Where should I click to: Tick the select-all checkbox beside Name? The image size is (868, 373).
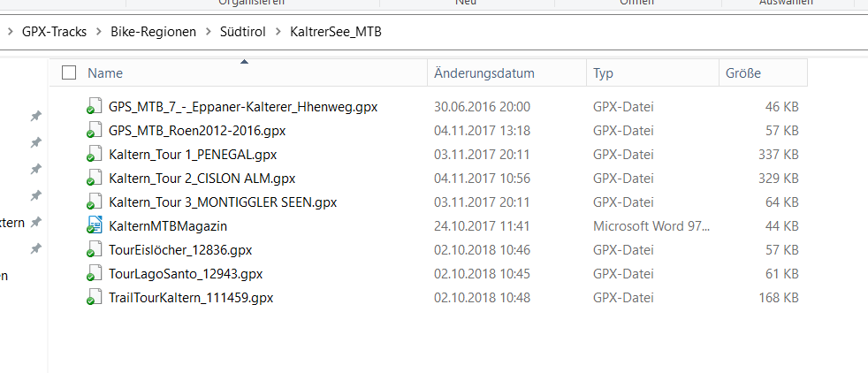[69, 72]
